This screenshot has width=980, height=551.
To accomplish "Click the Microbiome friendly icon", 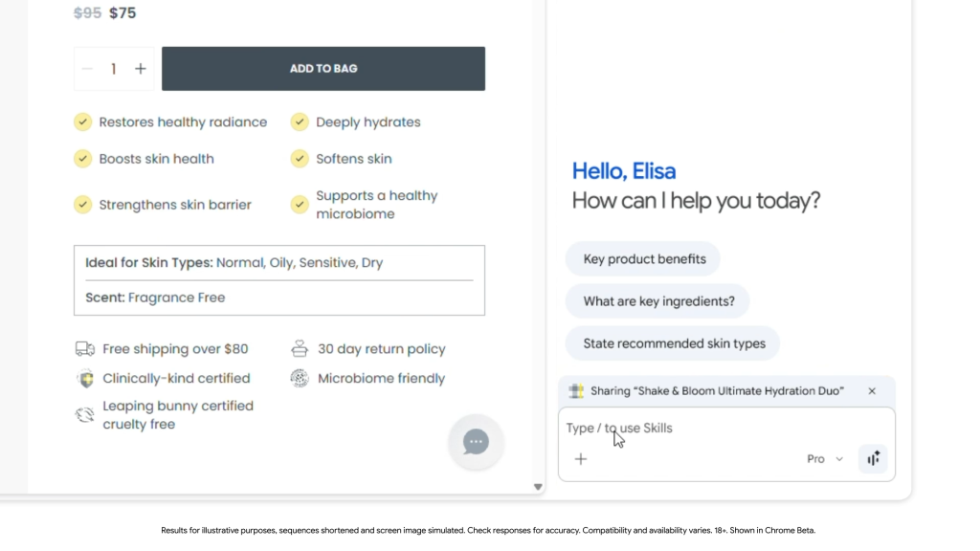I will point(300,379).
